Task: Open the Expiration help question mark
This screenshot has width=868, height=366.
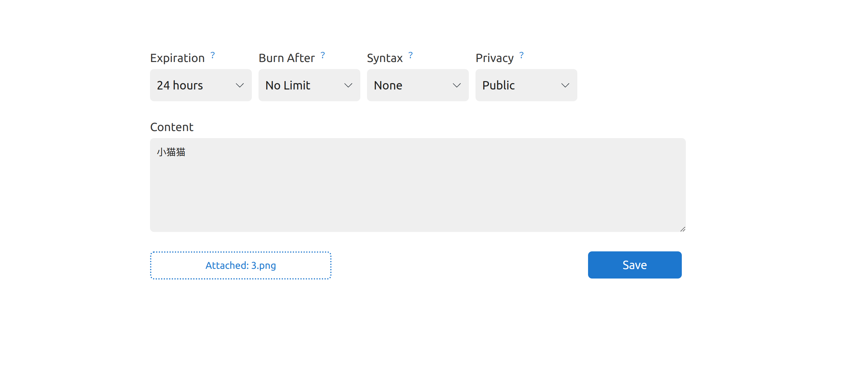Action: (213, 55)
